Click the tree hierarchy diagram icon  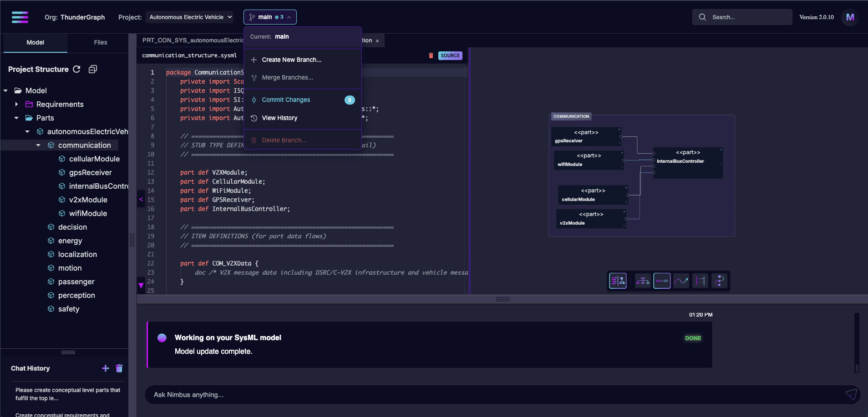[643, 281]
